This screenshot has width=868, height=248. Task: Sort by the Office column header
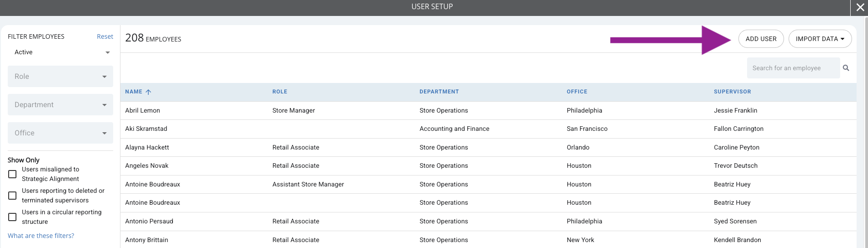coord(577,92)
